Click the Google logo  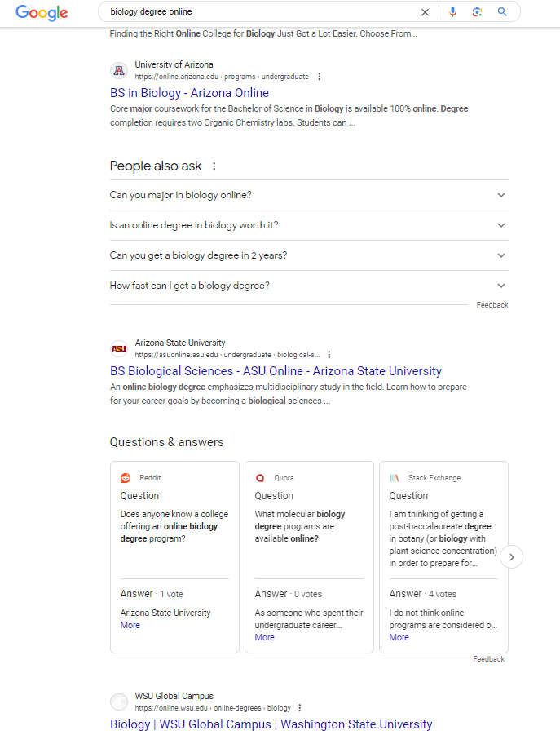[x=42, y=12]
